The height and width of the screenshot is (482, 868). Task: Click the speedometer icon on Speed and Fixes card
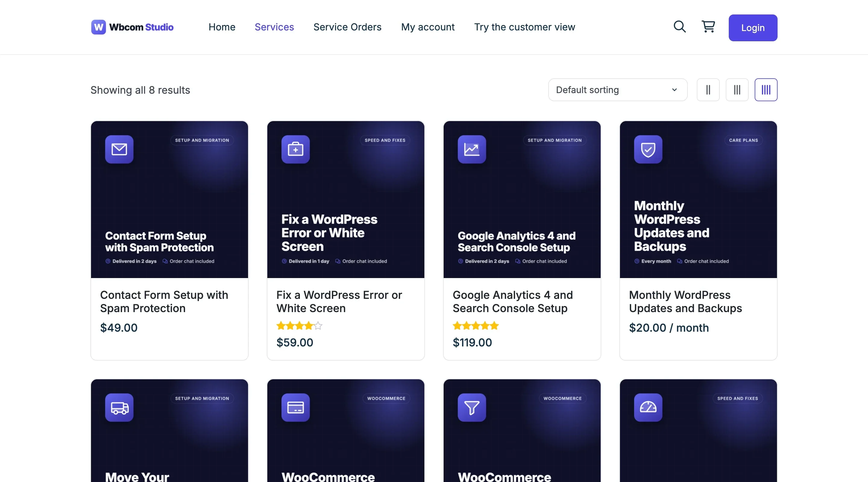[648, 407]
